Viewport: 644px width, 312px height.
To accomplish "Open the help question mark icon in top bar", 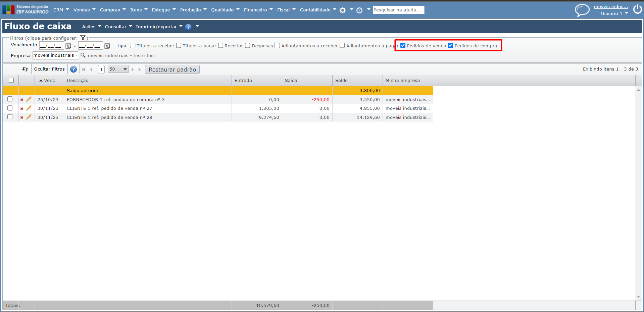I will 359,10.
